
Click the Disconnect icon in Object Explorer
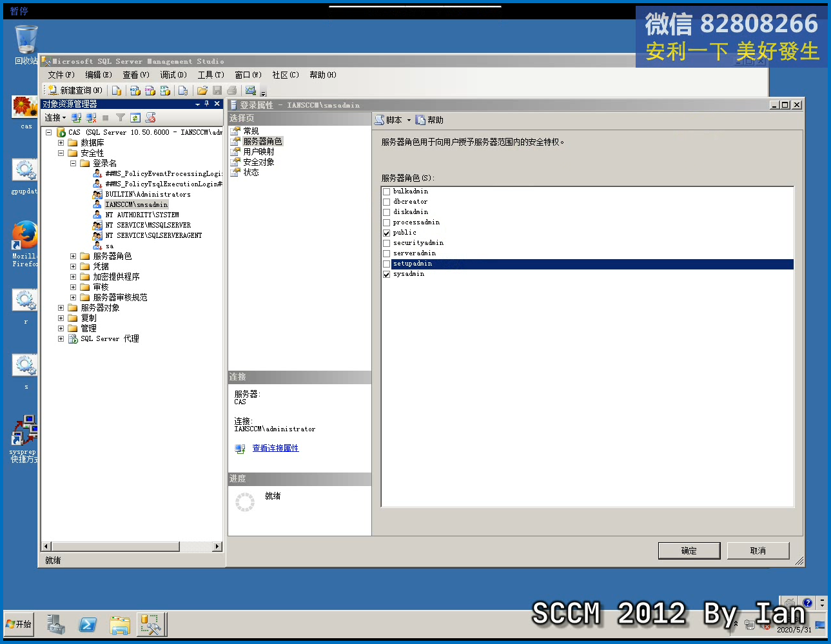91,117
